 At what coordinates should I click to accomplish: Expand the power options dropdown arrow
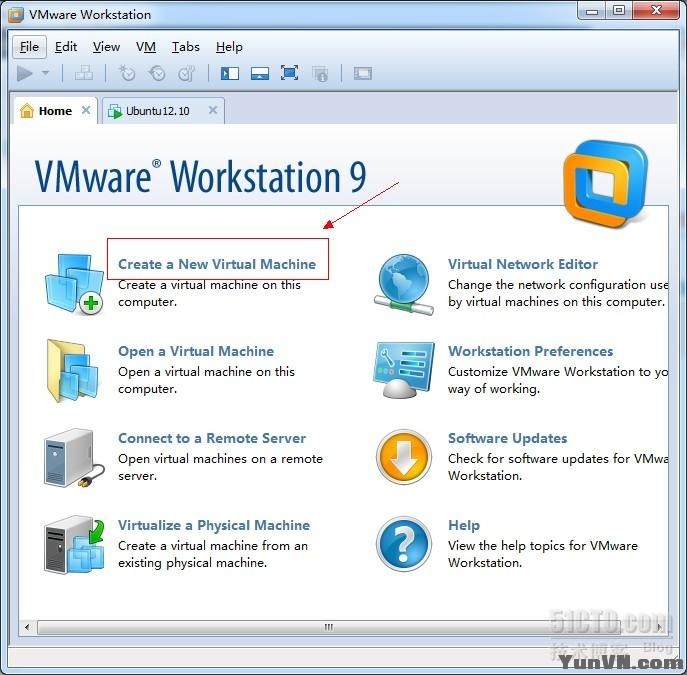[46, 73]
